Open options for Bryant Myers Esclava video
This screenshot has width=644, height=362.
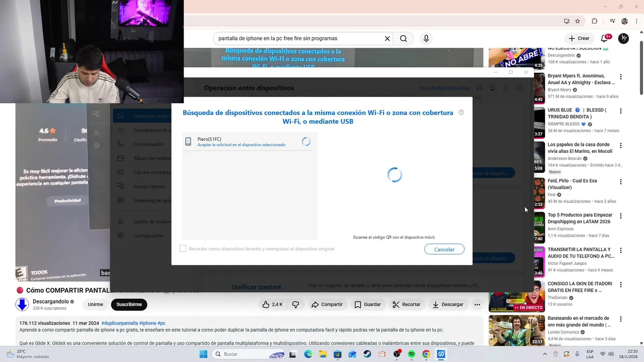pyautogui.click(x=620, y=77)
